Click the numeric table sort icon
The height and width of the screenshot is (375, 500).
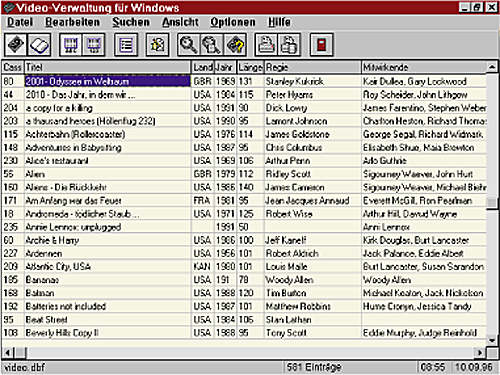point(94,45)
